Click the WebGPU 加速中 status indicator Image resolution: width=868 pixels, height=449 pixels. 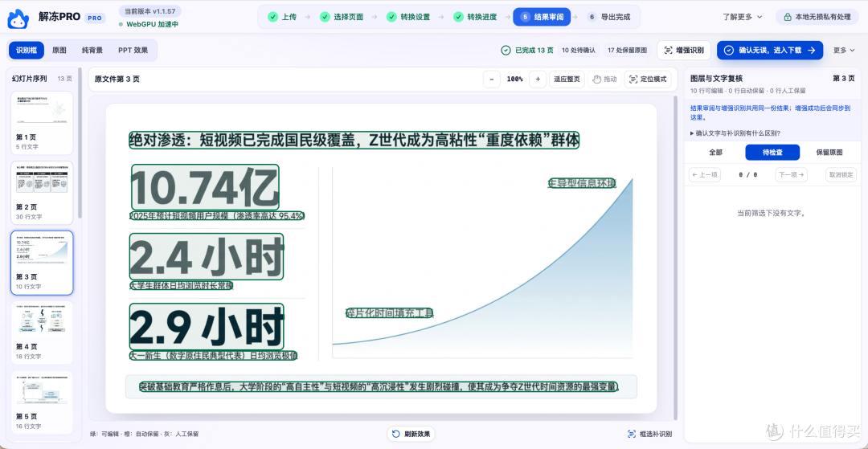149,25
